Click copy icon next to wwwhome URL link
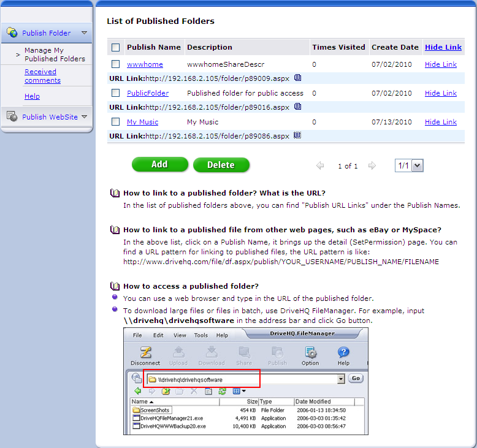 click(298, 78)
